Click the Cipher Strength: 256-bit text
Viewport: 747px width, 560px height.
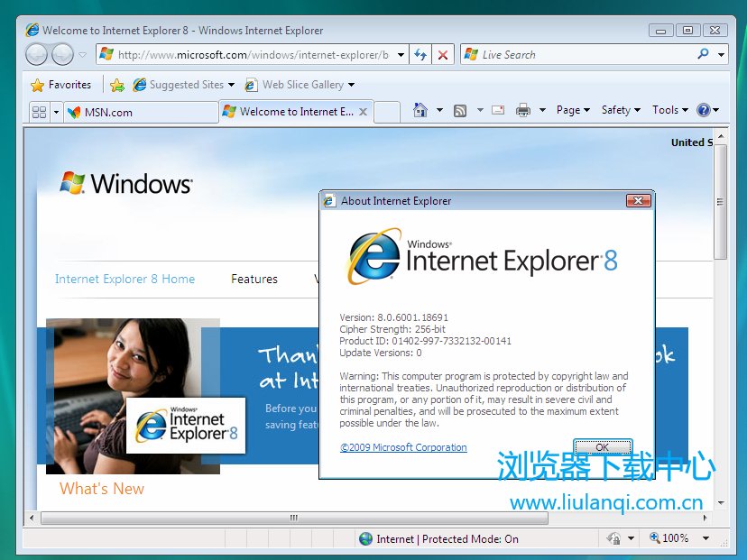tap(392, 329)
